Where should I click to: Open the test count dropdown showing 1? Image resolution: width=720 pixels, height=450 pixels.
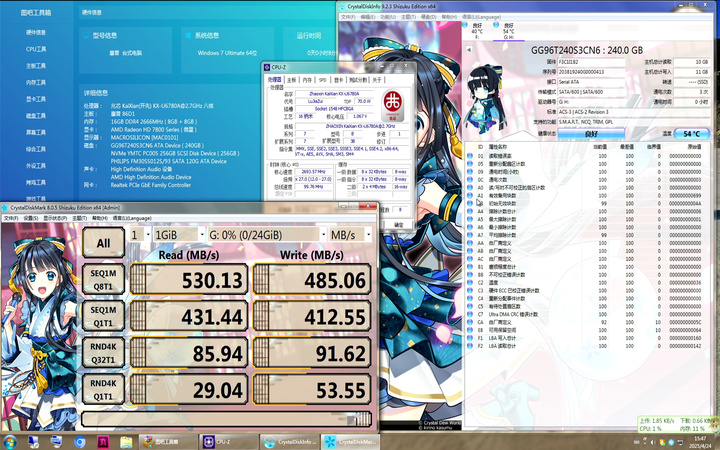click(140, 235)
